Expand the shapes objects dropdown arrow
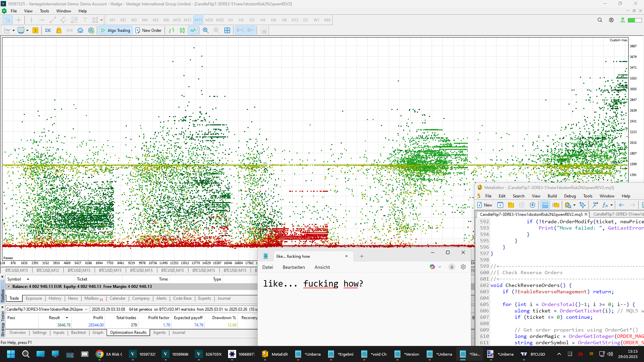644x362 pixels. [101, 20]
